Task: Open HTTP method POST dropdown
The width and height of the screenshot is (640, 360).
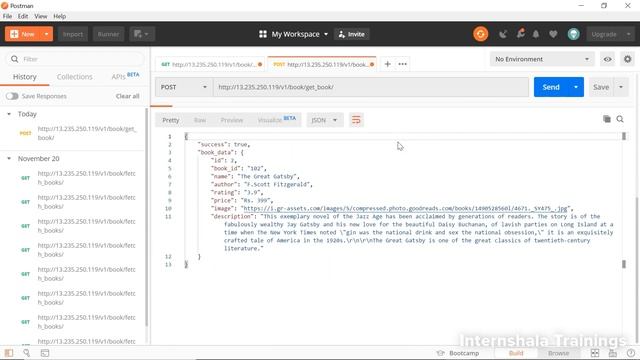Action: pos(184,87)
